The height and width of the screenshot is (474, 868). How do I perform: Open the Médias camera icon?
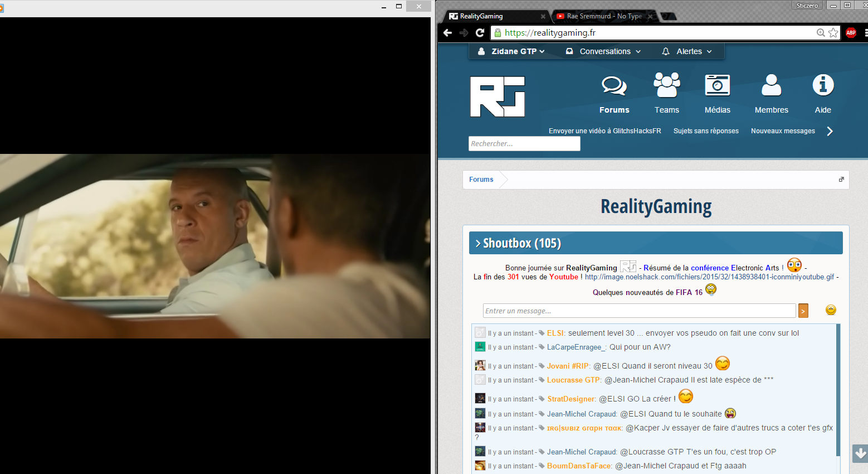(x=718, y=85)
